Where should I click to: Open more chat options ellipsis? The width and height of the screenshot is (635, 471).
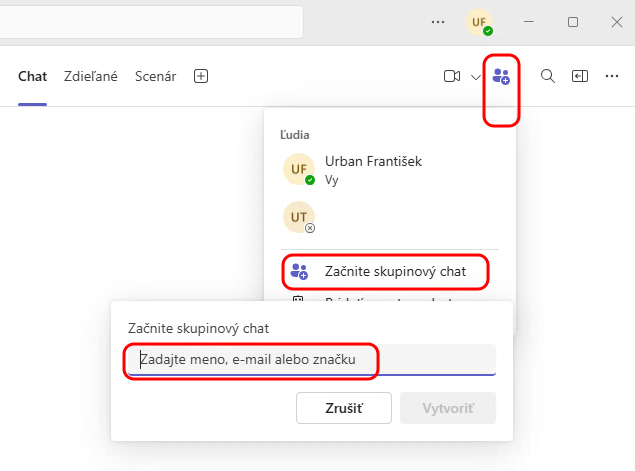tap(612, 76)
